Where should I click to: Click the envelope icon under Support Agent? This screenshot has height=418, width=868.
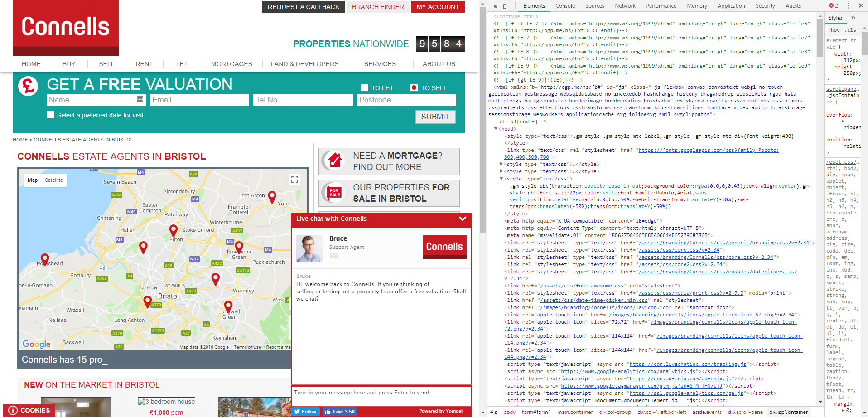(333, 256)
